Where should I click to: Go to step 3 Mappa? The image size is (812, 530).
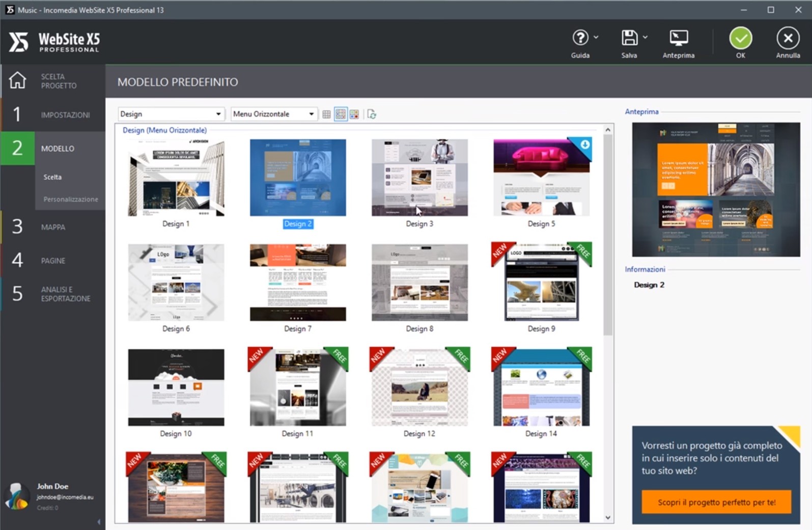click(53, 227)
